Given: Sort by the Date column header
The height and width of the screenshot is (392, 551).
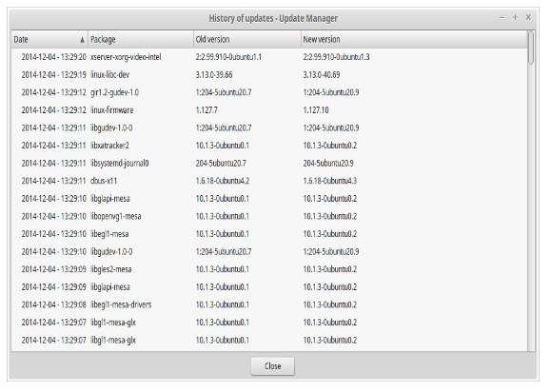Looking at the screenshot, I should pyautogui.click(x=49, y=39).
